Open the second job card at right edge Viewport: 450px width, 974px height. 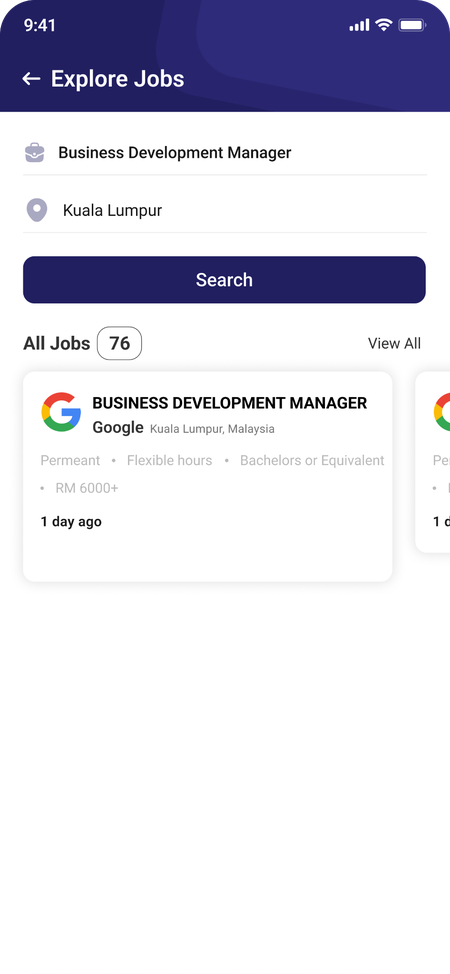(x=433, y=462)
